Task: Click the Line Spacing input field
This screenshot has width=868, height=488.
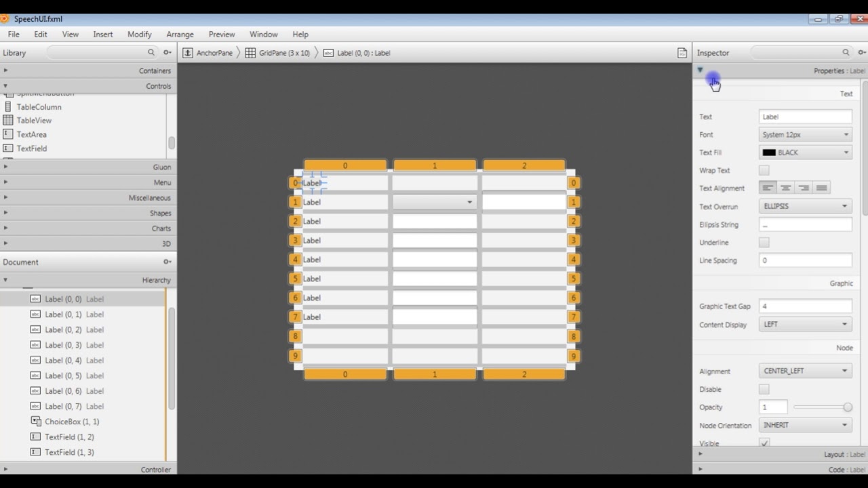Action: 805,260
